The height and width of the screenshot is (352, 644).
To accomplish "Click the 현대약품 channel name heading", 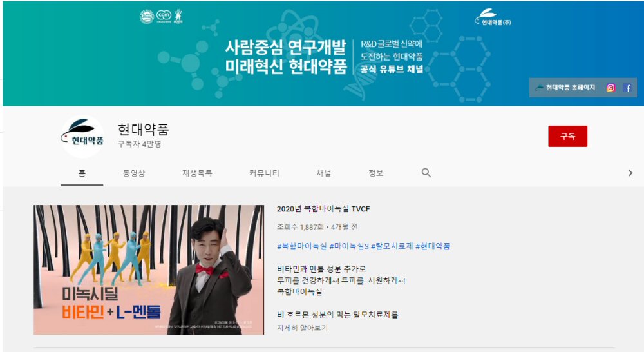I will [143, 130].
